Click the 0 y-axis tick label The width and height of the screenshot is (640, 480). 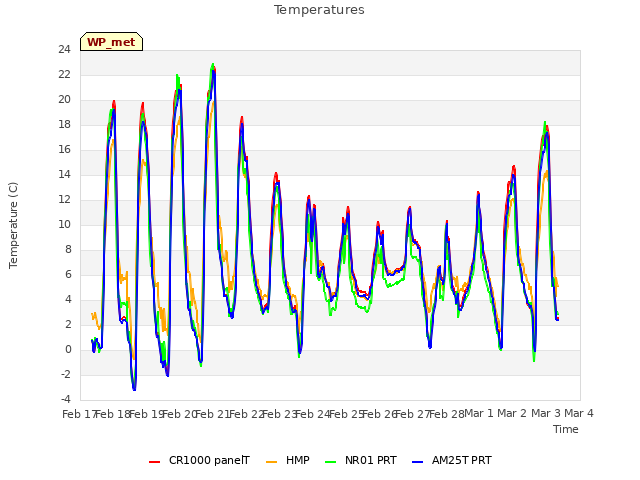pos(68,350)
